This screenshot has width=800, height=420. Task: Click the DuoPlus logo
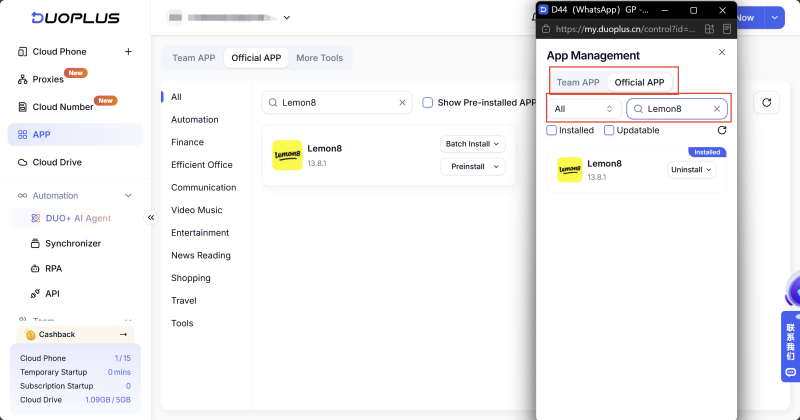click(76, 18)
